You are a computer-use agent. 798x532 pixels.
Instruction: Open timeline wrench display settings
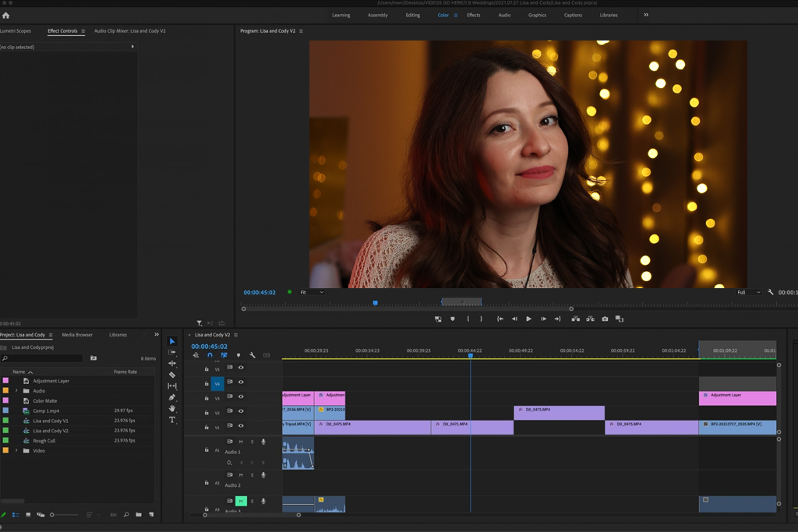coord(252,355)
